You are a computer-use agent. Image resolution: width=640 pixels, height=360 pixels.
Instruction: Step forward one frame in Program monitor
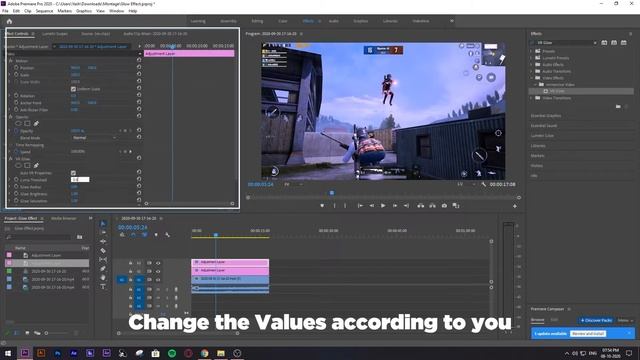pyautogui.click(x=395, y=206)
